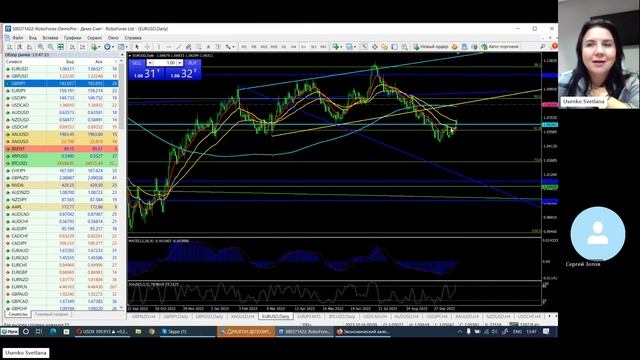Image resolution: width=640 pixels, height=360 pixels.
Task: Click the zoom in magnifier icon
Action: [x=40, y=47]
